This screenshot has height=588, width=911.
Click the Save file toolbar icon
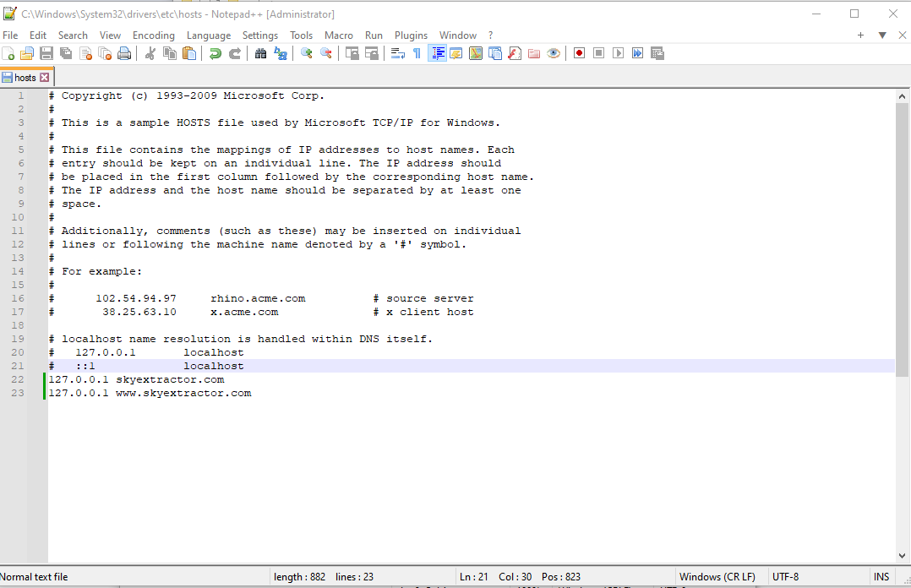click(46, 53)
